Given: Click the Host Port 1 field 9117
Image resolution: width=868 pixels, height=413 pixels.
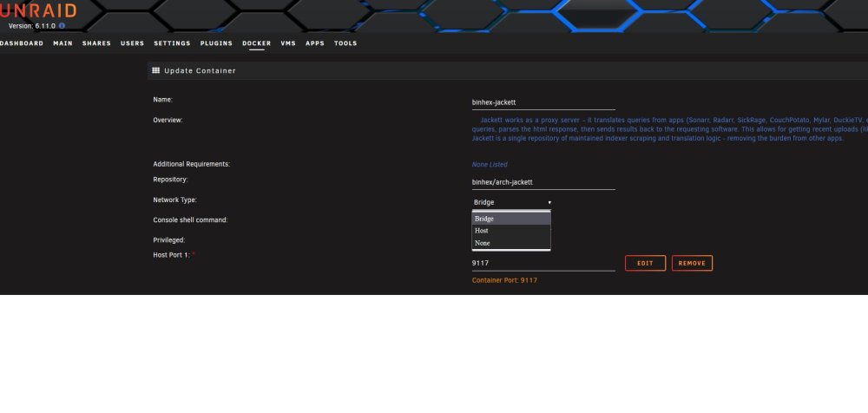Looking at the screenshot, I should click(543, 264).
